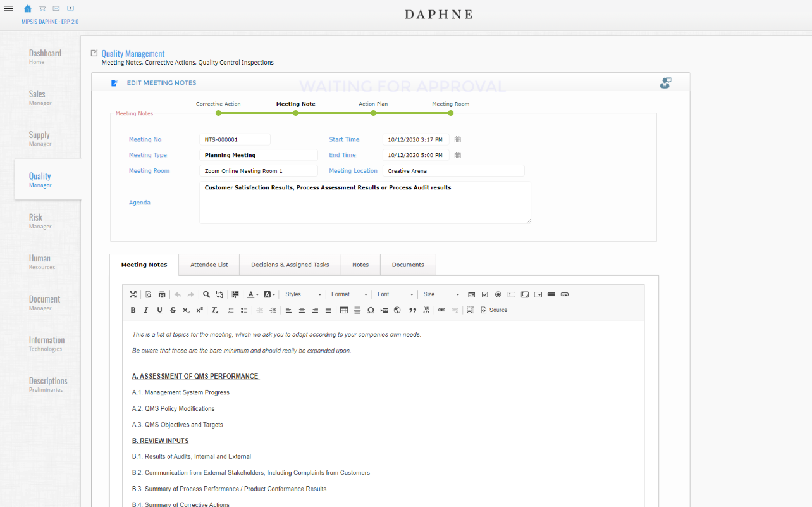Click the Remove Format icon
812x507 pixels.
click(215, 310)
